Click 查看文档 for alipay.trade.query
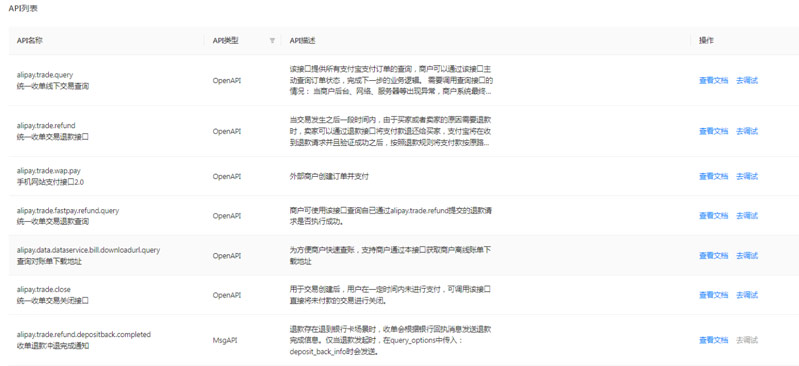The width and height of the screenshot is (799, 366). click(x=713, y=80)
